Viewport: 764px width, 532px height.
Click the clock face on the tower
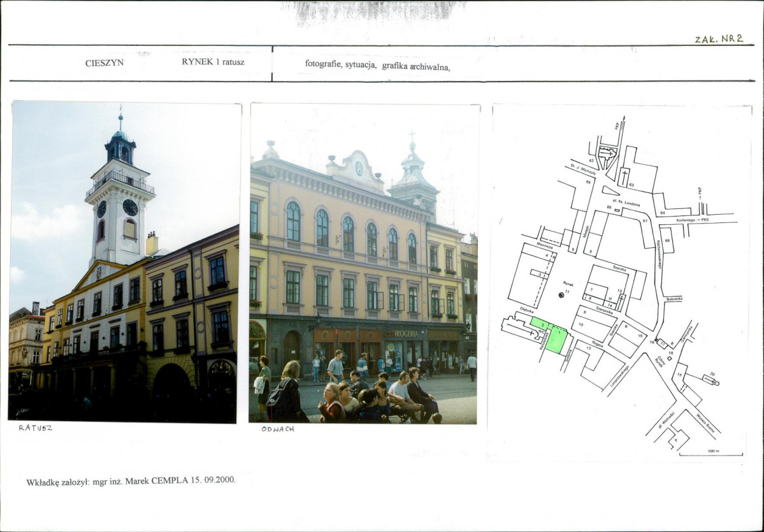[130, 207]
